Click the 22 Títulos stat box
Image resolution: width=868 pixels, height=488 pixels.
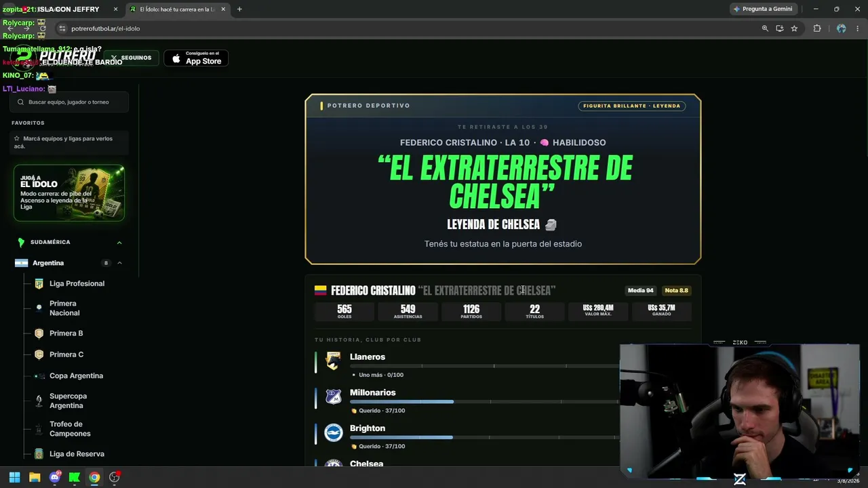(x=535, y=311)
